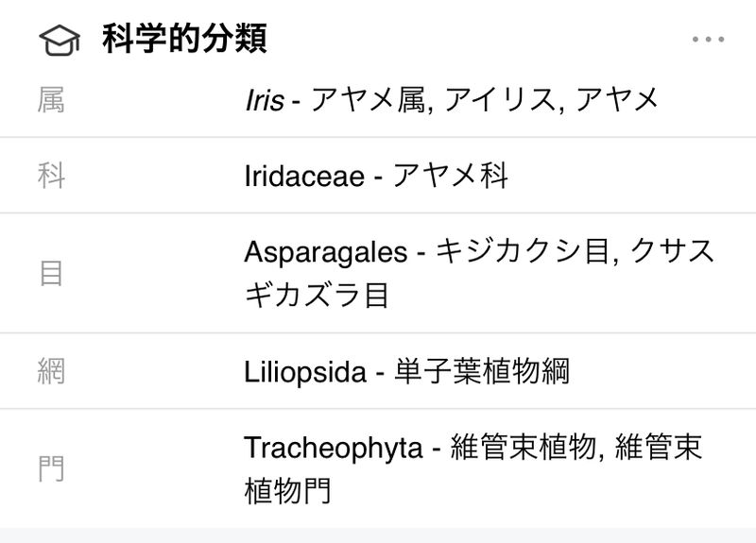Click the 植物門 wrapped text line
Viewport: 756px width, 543px height.
click(288, 492)
